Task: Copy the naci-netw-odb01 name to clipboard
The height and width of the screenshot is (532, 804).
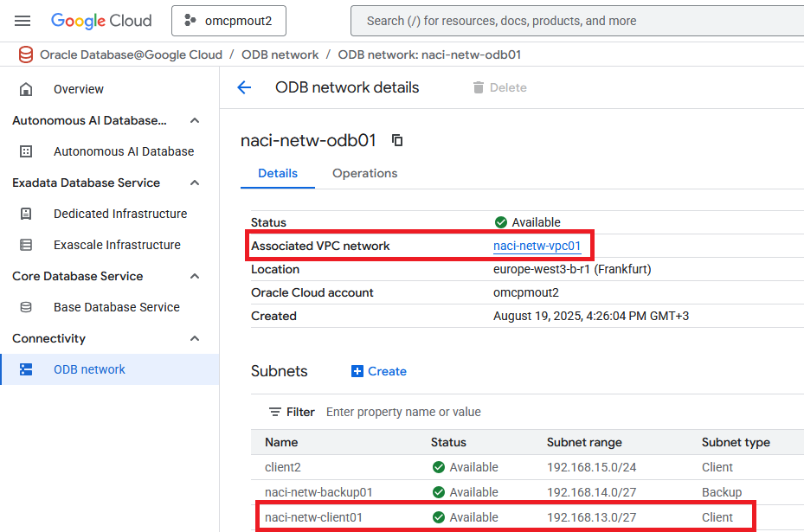Action: tap(397, 140)
